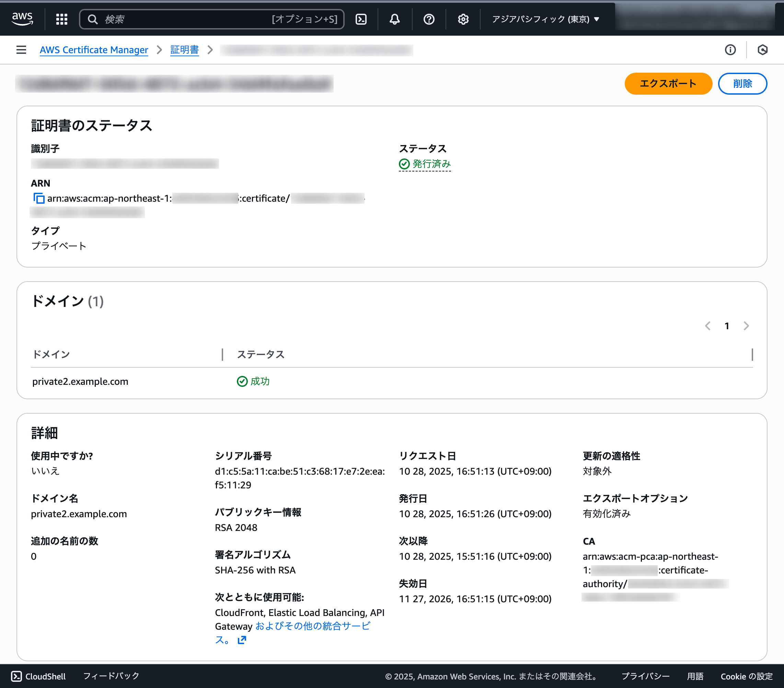Open the Amazon Q assistant

pyautogui.click(x=762, y=49)
